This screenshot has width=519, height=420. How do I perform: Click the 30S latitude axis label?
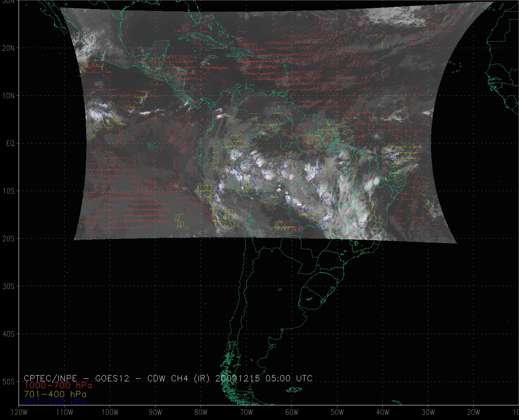click(x=8, y=287)
